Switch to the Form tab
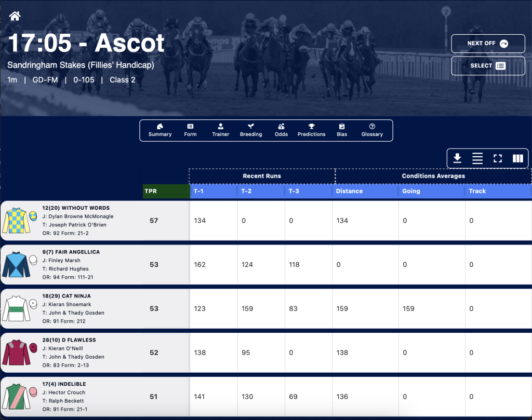 click(190, 130)
